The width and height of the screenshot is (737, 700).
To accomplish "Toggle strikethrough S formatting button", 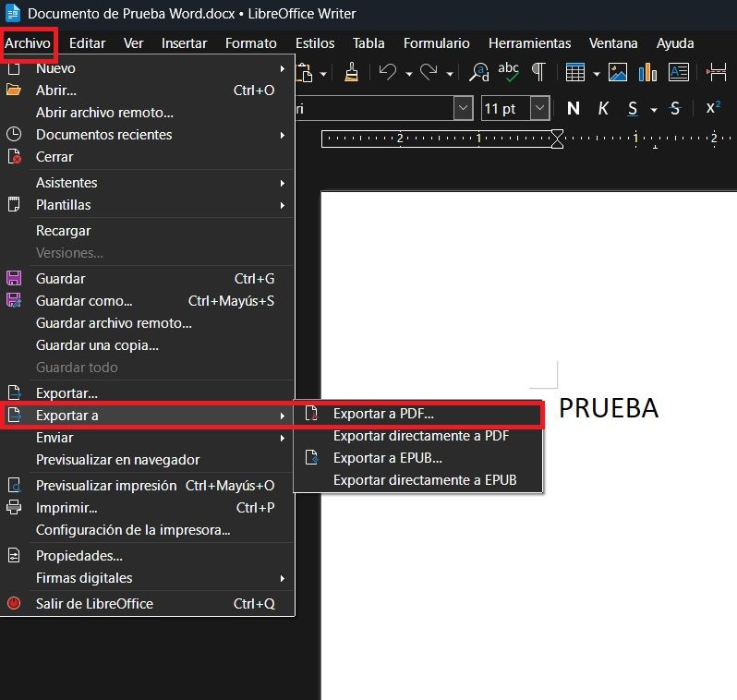I will (x=675, y=109).
